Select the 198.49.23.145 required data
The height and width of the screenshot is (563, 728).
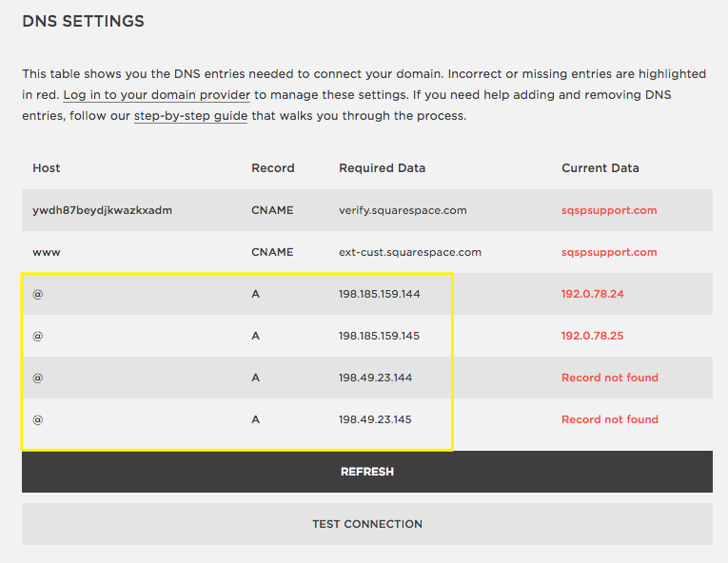[375, 419]
